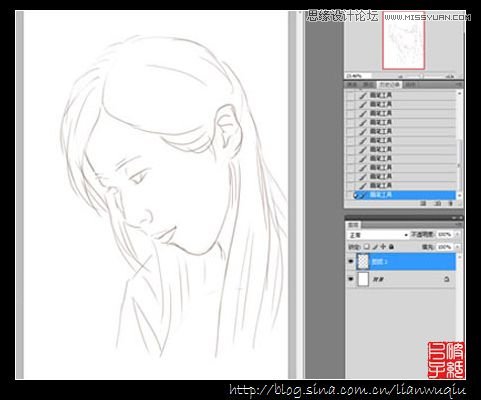Toggle lock all padlock icon
The height and width of the screenshot is (400, 481).
click(391, 247)
